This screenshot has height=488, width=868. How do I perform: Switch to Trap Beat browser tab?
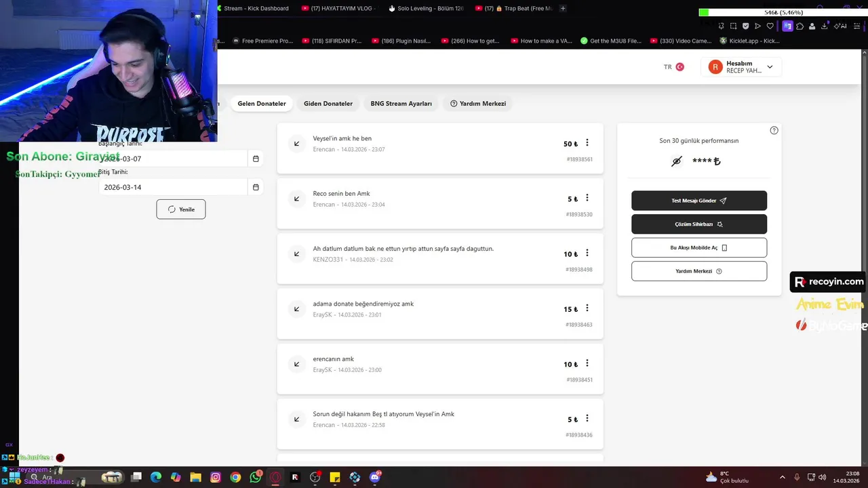(x=513, y=8)
